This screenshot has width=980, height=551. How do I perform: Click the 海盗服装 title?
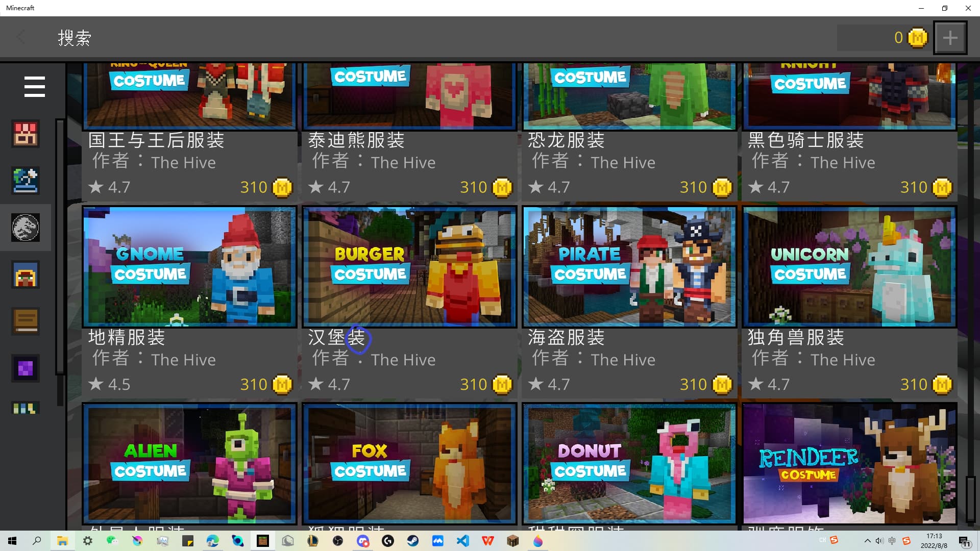click(566, 337)
